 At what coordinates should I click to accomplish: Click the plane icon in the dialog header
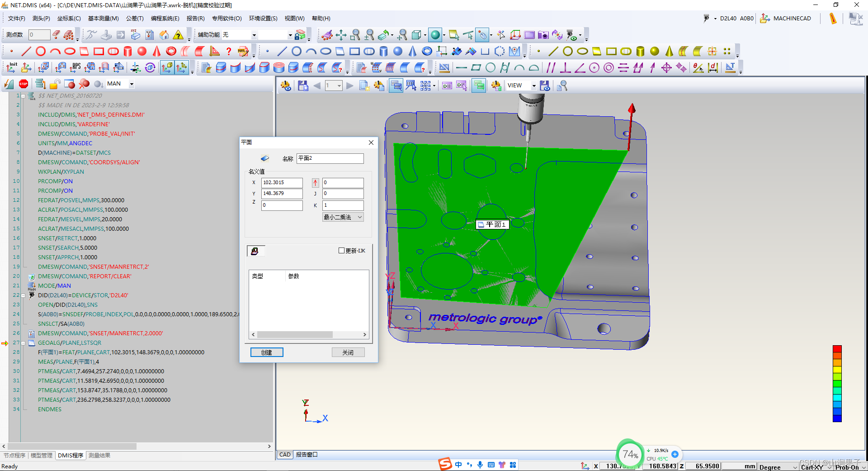(265, 158)
